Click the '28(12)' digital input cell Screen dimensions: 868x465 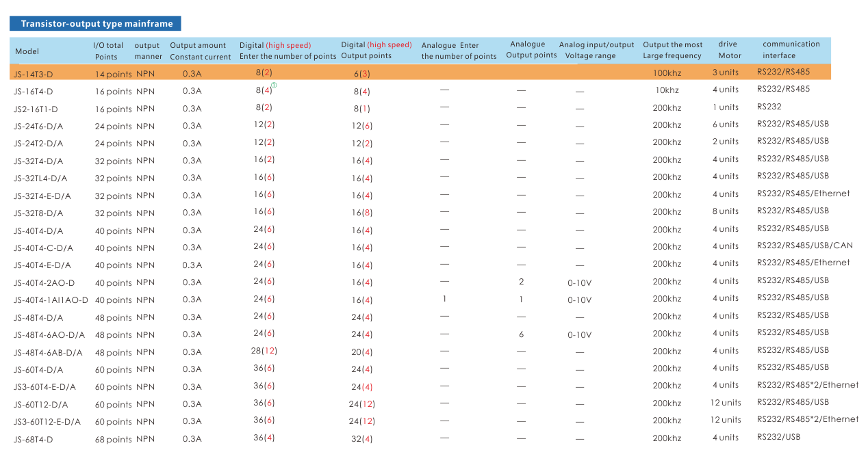[x=264, y=351]
